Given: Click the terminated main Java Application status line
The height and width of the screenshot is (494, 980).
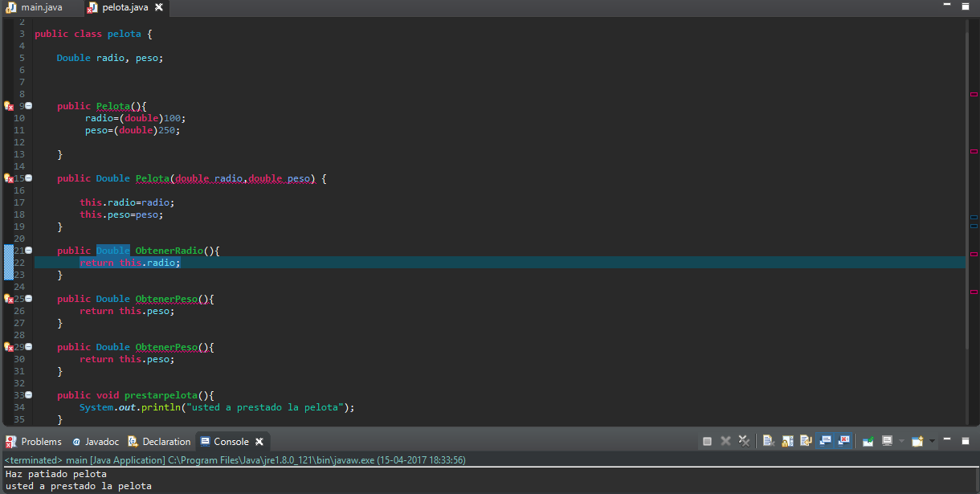Looking at the screenshot, I should tap(235, 460).
